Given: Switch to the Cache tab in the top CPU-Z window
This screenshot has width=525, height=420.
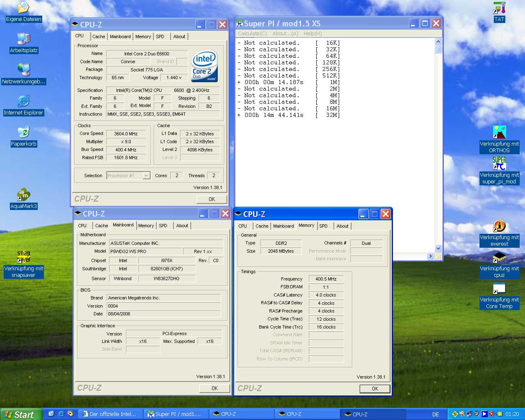Looking at the screenshot, I should coord(98,37).
